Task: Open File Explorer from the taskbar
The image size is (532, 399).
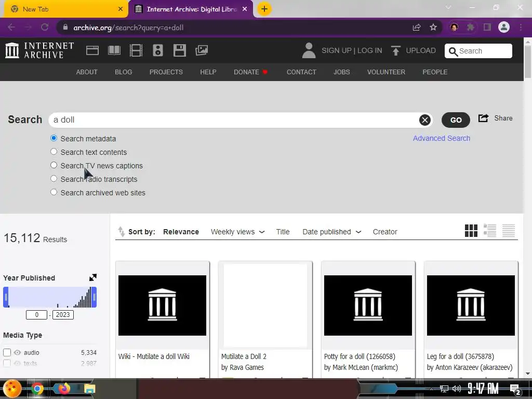Action: point(89,389)
